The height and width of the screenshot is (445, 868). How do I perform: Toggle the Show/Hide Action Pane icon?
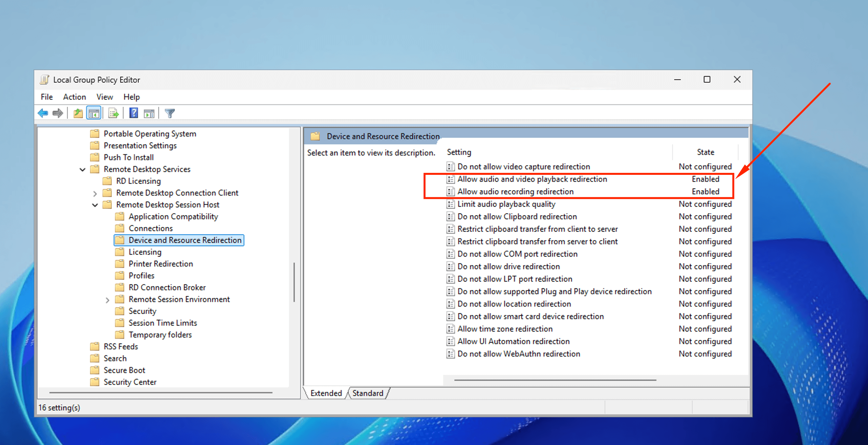[149, 113]
